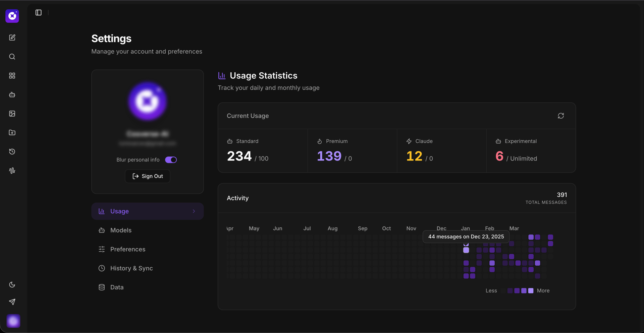Switch to the Preferences tab

(128, 249)
